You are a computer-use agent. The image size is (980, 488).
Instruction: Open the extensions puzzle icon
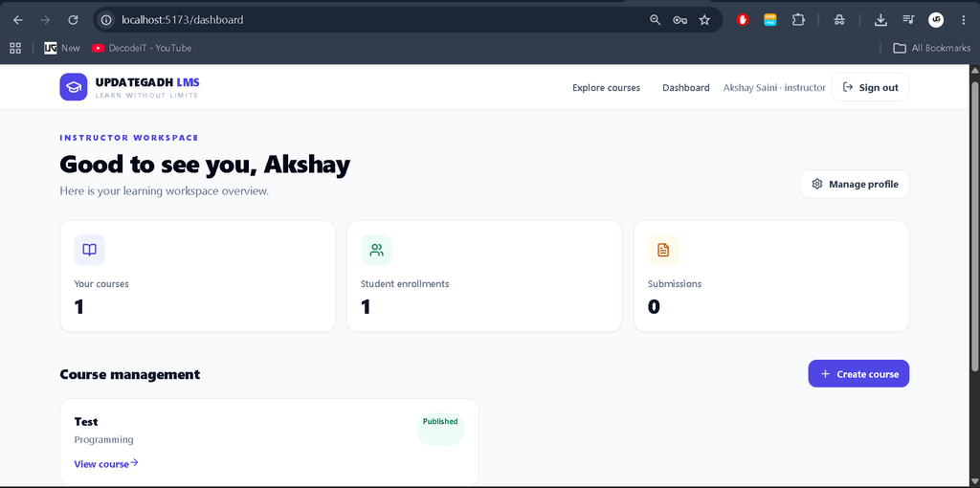(x=798, y=20)
